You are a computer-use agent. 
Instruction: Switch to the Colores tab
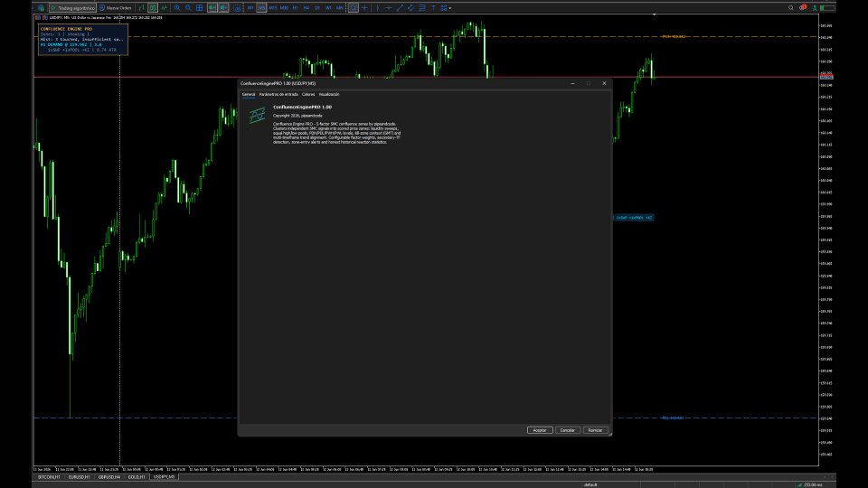click(308, 95)
